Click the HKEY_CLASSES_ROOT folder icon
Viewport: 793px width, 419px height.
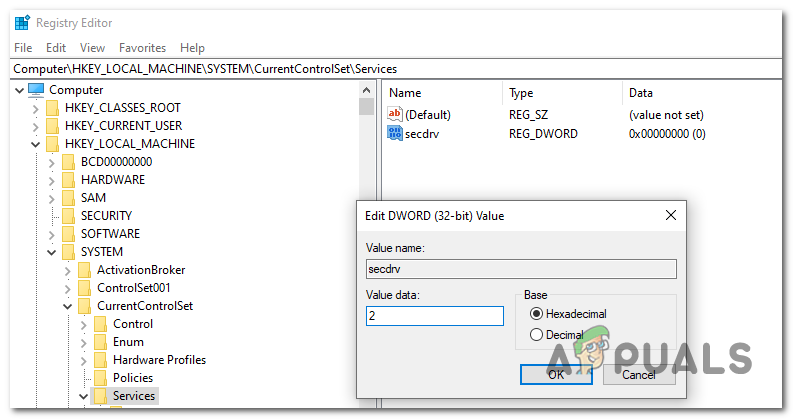(52, 108)
